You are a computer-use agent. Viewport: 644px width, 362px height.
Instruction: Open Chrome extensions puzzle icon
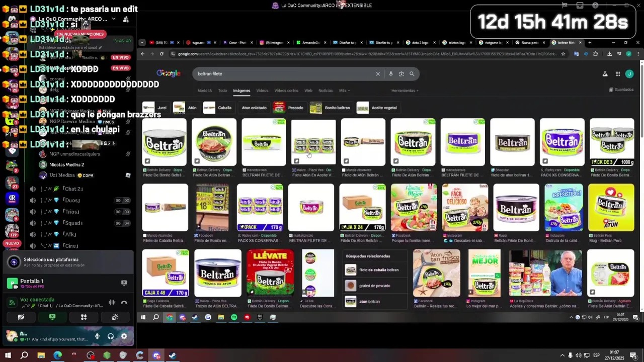(x=596, y=54)
